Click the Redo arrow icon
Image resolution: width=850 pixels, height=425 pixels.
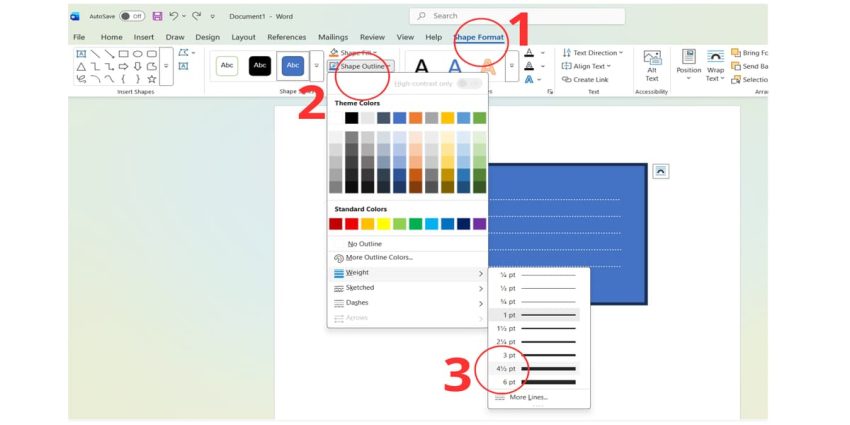(196, 16)
